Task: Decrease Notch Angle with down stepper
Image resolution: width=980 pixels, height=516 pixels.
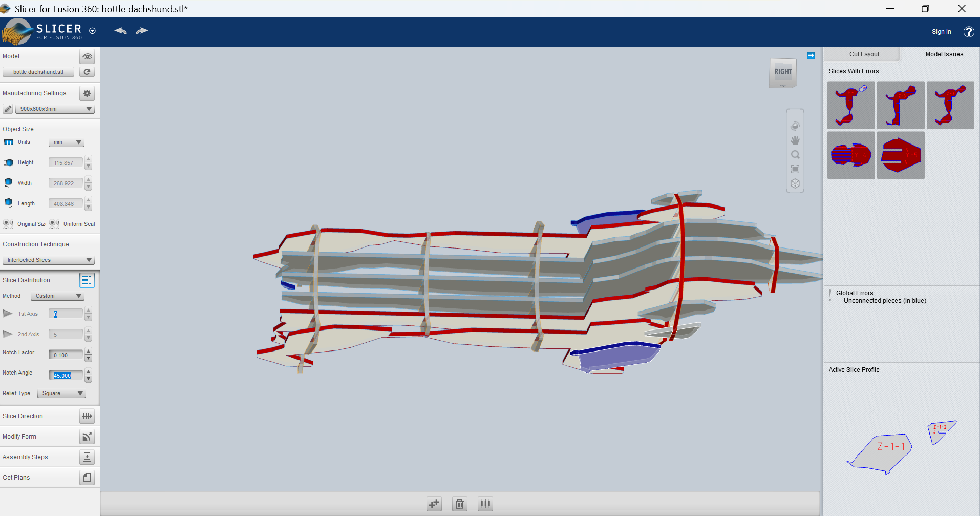Action: 89,379
